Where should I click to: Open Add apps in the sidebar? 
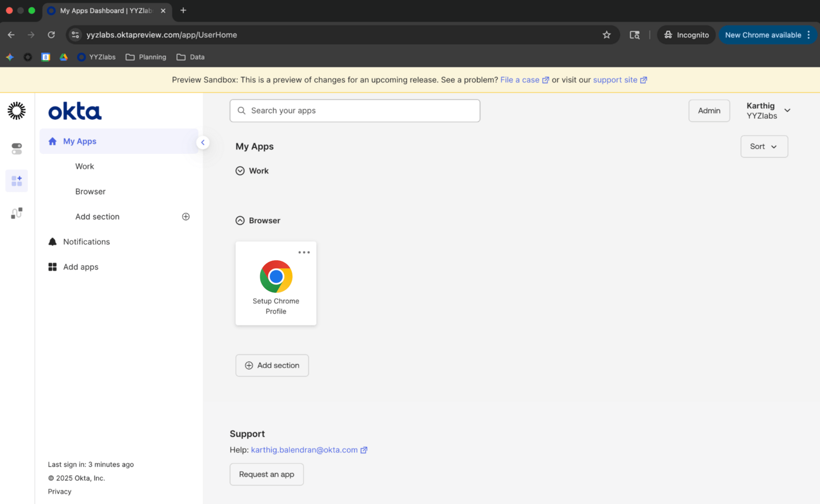(x=80, y=267)
